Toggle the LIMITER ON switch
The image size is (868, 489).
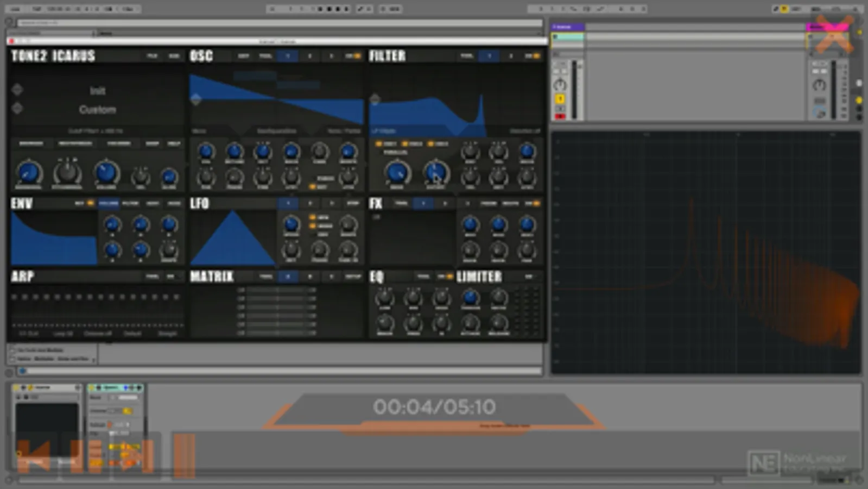529,277
